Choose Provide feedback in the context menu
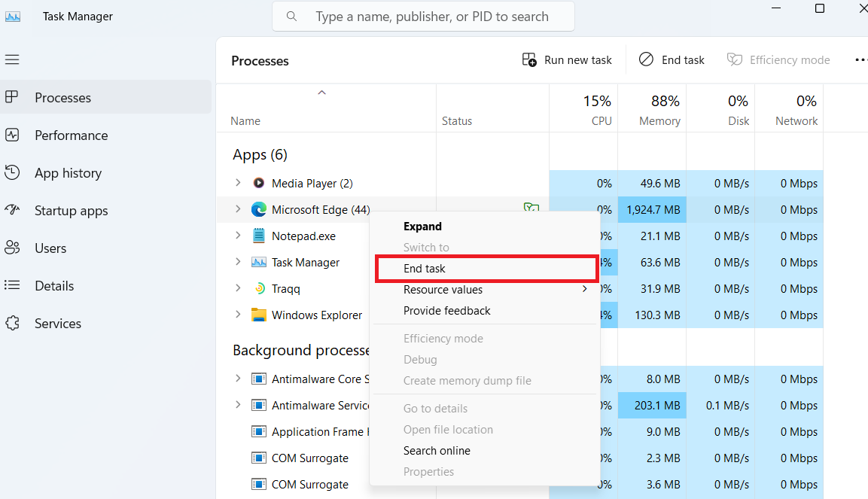 click(446, 310)
